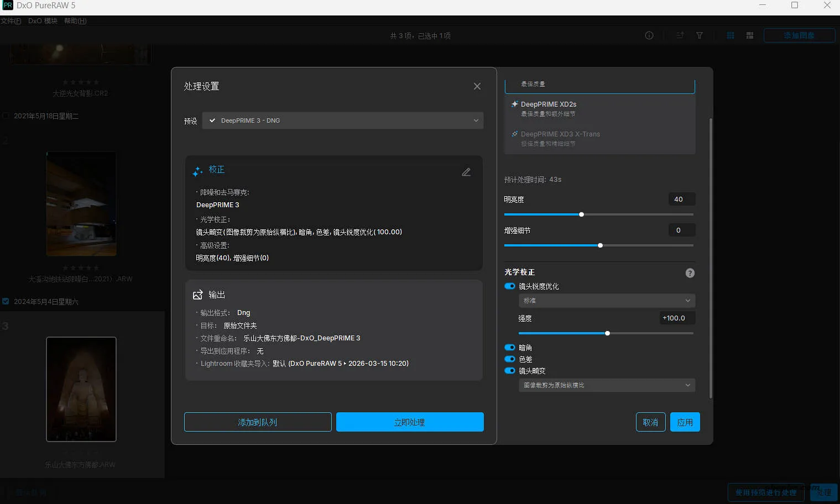Open the 标准 sharpness dropdown

(607, 300)
